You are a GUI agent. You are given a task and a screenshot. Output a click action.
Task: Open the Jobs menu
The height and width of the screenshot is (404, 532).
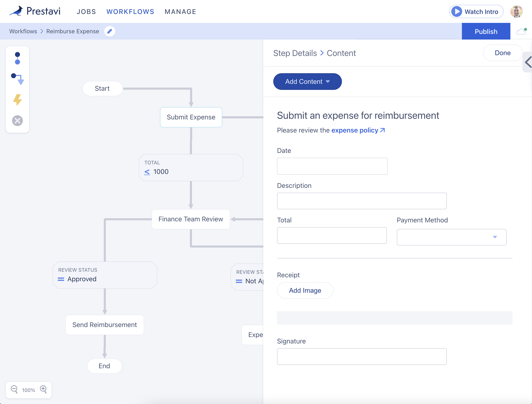click(x=86, y=12)
